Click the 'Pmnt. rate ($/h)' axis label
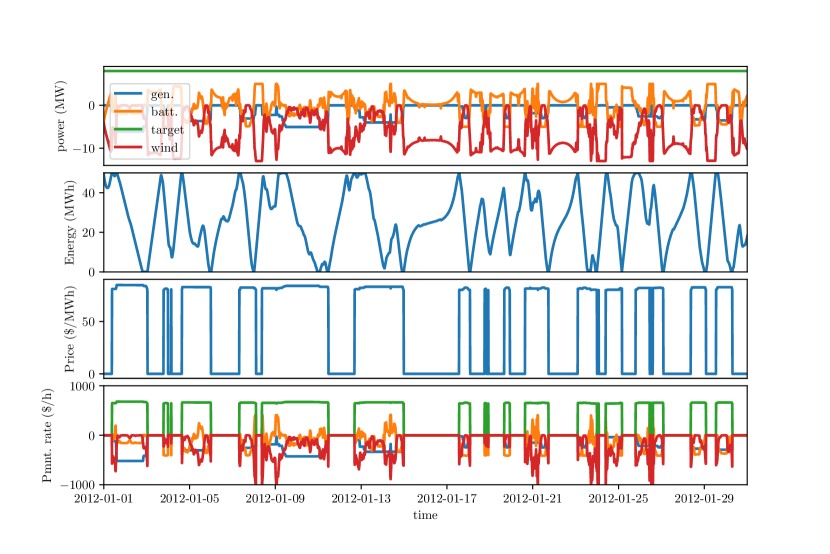Image resolution: width=830 pixels, height=554 pixels. coord(47,435)
